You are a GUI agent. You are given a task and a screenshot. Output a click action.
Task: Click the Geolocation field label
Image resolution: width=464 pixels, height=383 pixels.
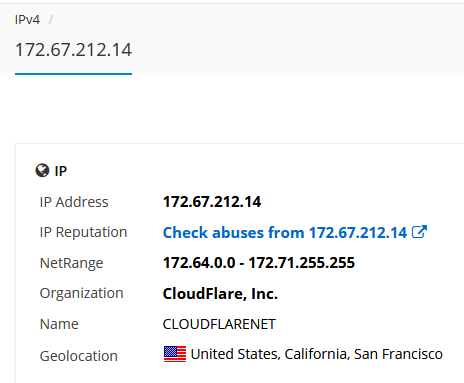click(x=79, y=356)
